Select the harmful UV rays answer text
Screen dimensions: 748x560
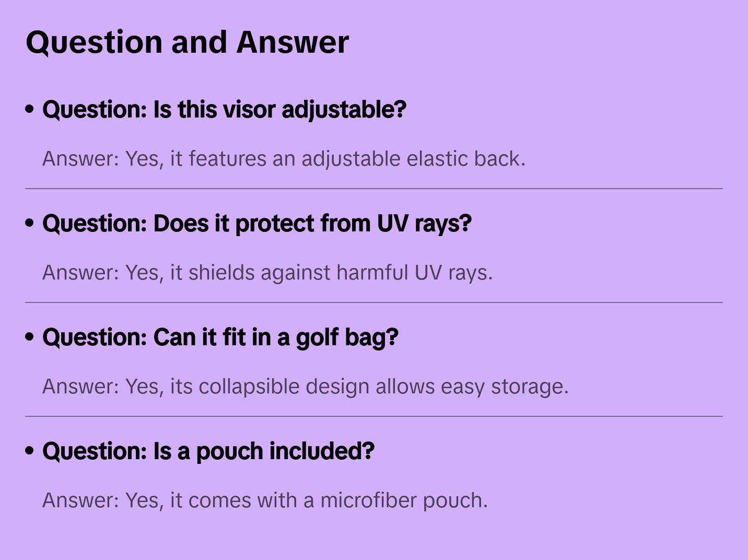pos(267,273)
